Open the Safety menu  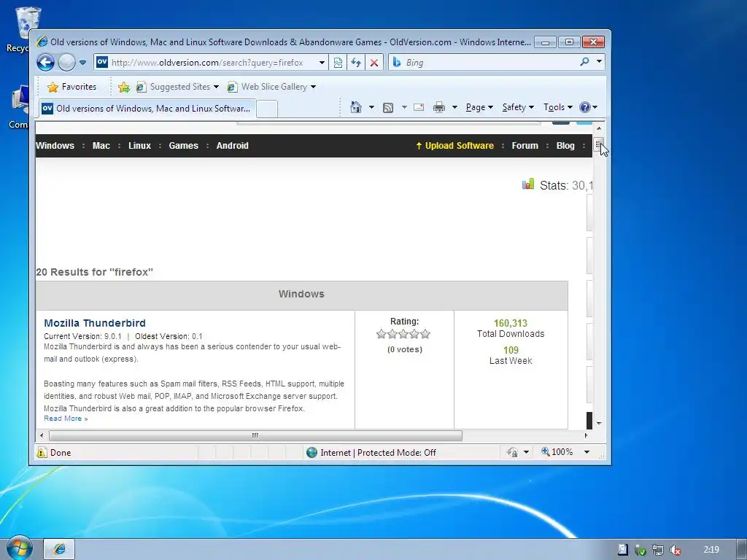click(519, 107)
